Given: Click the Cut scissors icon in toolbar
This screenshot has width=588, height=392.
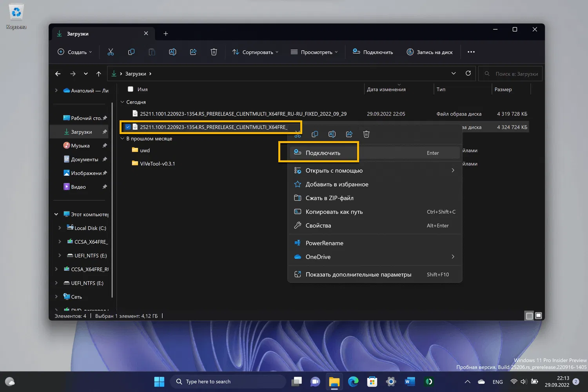Looking at the screenshot, I should (x=111, y=52).
